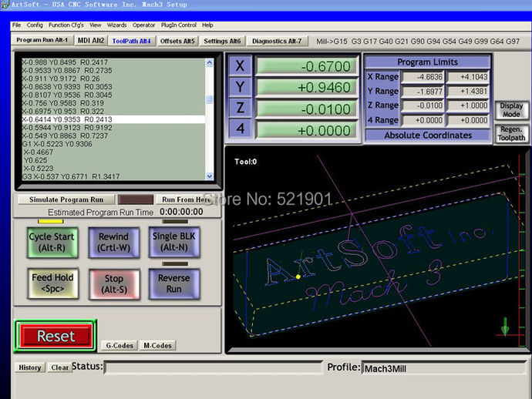This screenshot has width=532, height=399.
Task: Open the G-Codes reference list
Action: (x=120, y=345)
